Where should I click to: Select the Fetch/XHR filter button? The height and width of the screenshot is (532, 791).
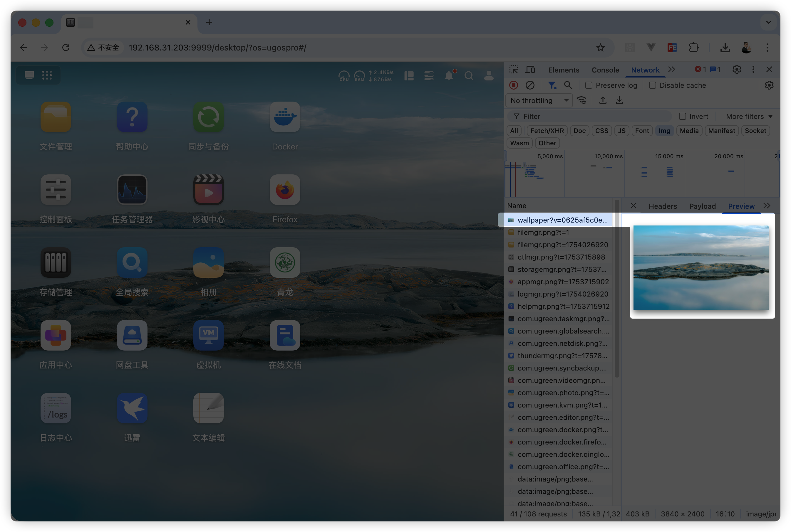547,131
